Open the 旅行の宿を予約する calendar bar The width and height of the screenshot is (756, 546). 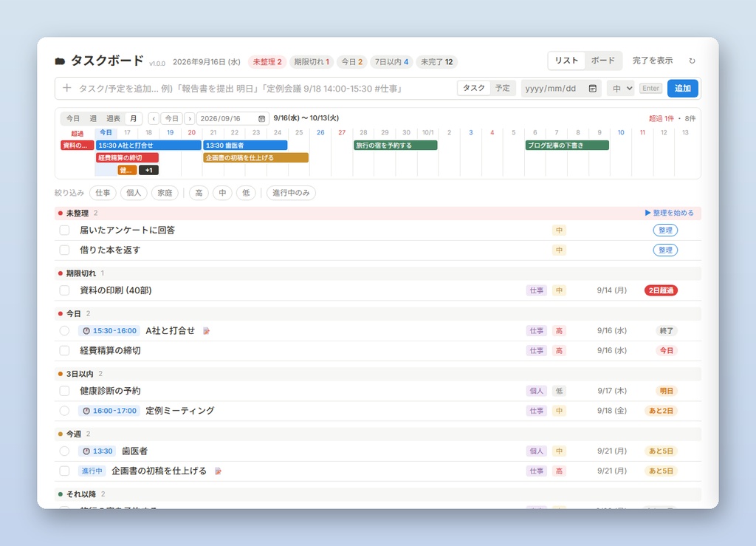[x=396, y=146]
